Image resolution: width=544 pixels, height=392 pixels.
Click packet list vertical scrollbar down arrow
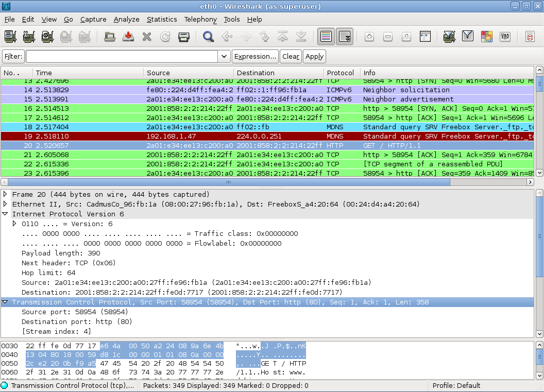coord(539,173)
